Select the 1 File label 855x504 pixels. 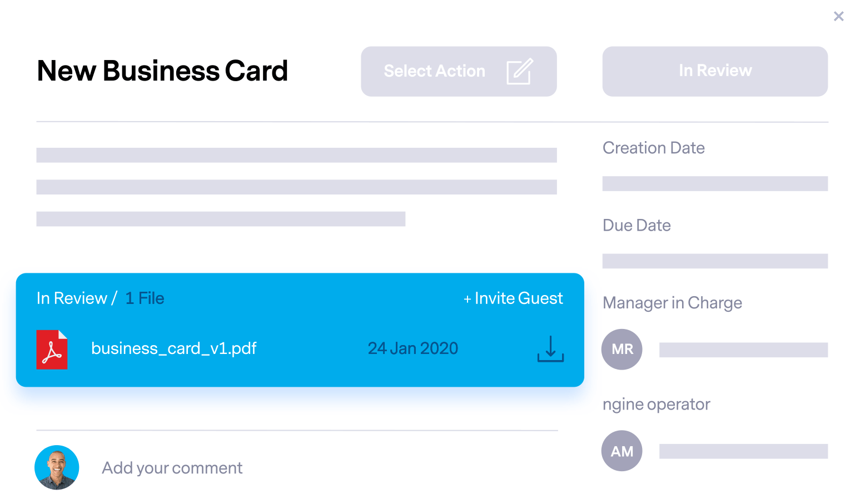pos(145,298)
